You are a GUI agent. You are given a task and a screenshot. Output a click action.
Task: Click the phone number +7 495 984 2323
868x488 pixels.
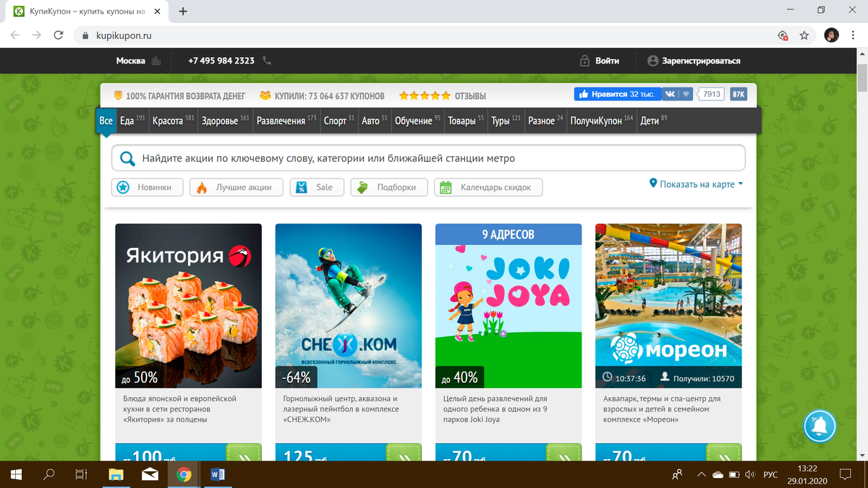221,61
